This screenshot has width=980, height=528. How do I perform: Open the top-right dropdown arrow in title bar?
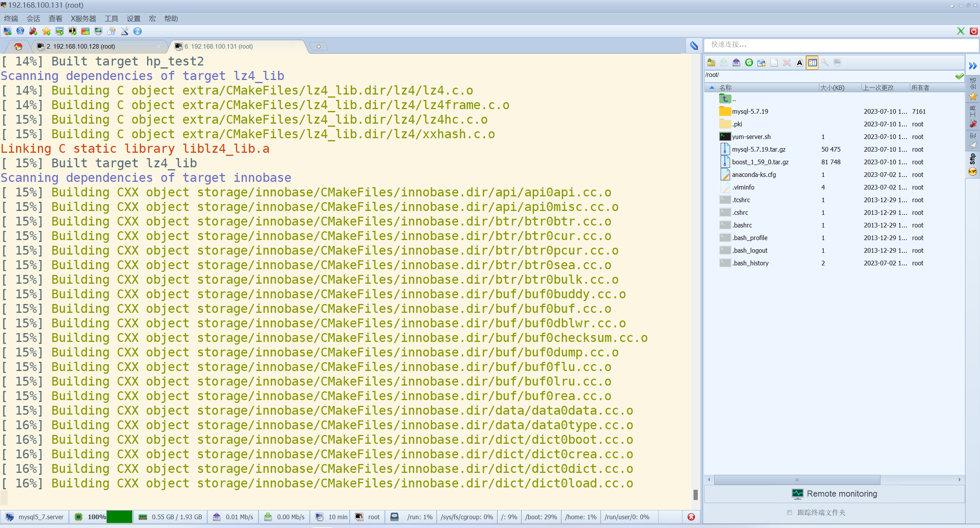tap(952, 6)
